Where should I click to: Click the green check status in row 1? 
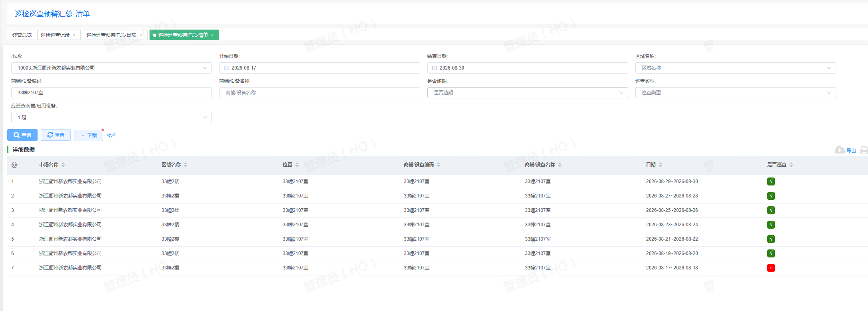(771, 181)
